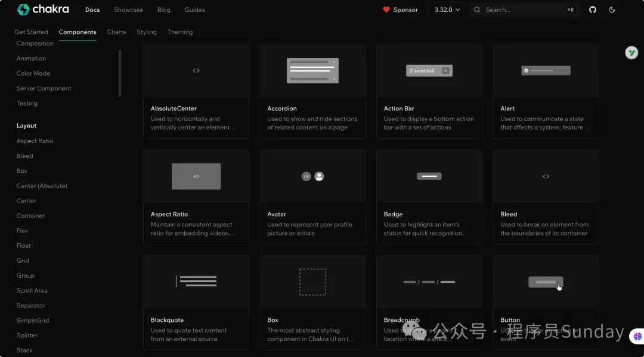The height and width of the screenshot is (357, 644).
Task: Click the code icon in AbsoluteCenter preview
Action: 196,70
